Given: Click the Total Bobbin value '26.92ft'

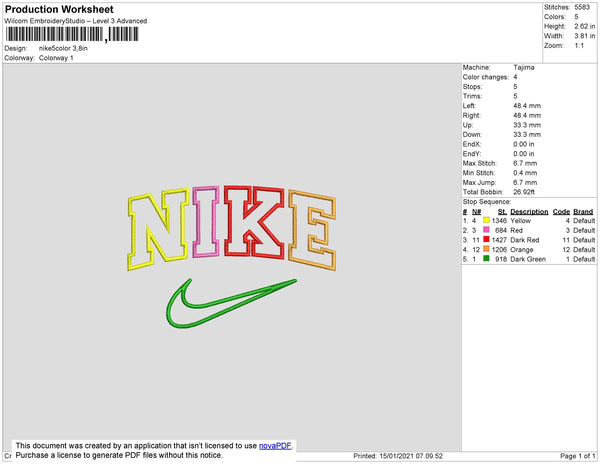Looking at the screenshot, I should 524,192.
